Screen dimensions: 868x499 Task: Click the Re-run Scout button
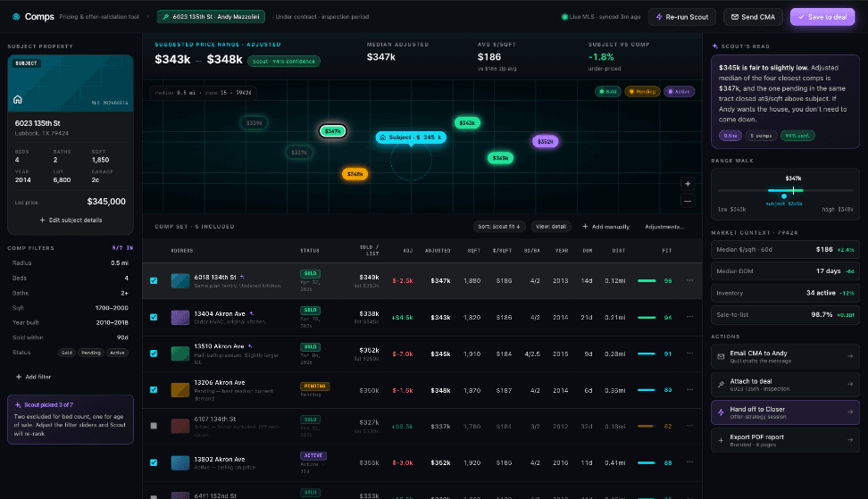coord(682,17)
